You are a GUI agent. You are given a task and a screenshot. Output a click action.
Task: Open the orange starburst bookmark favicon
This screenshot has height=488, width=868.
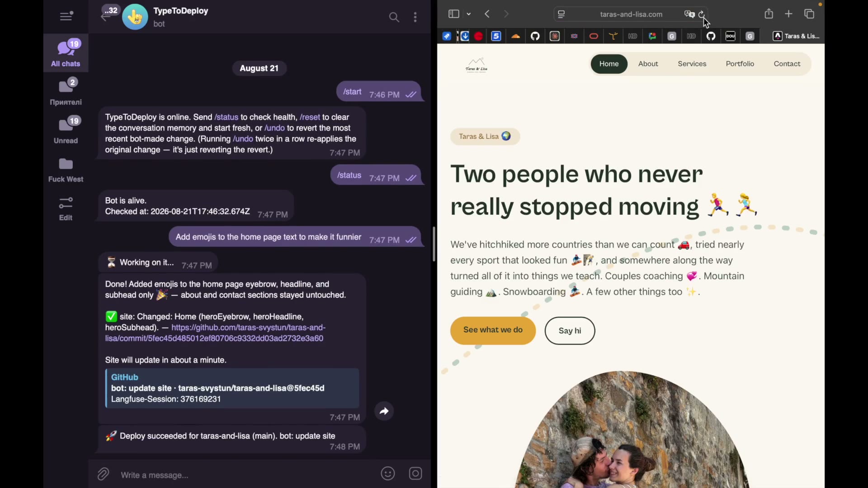point(555,36)
